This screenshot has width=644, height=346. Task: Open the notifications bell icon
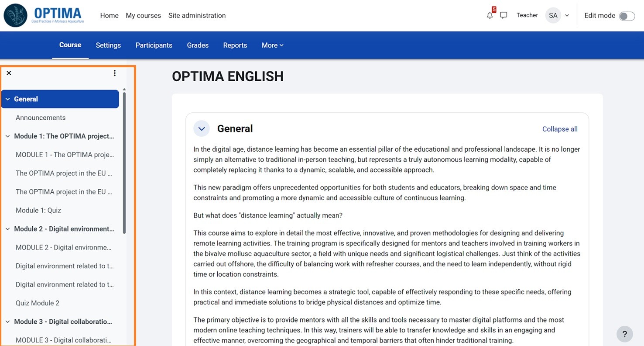click(490, 16)
